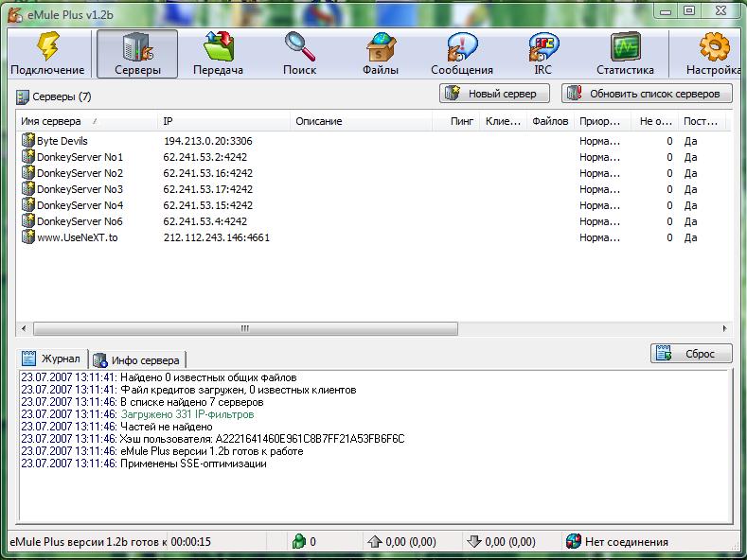Click the DonkeyServer No1 server icon
Viewport: 747px width, 560px height.
pos(28,156)
